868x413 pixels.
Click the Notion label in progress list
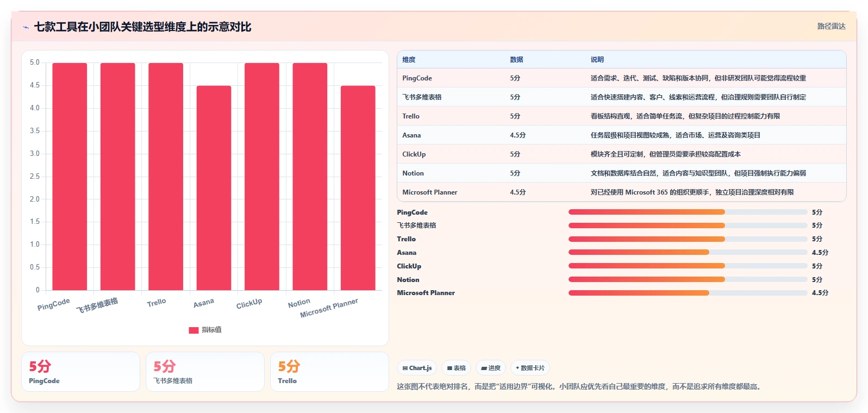click(x=408, y=280)
